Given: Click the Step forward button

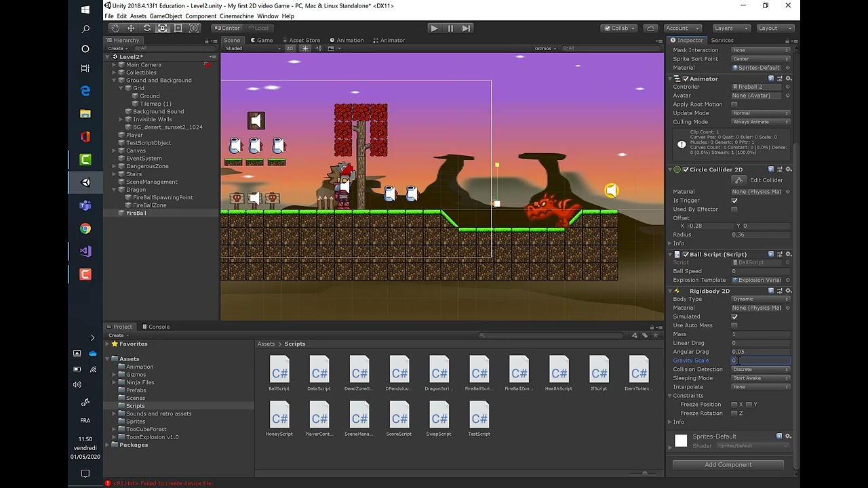Looking at the screenshot, I should 466,28.
